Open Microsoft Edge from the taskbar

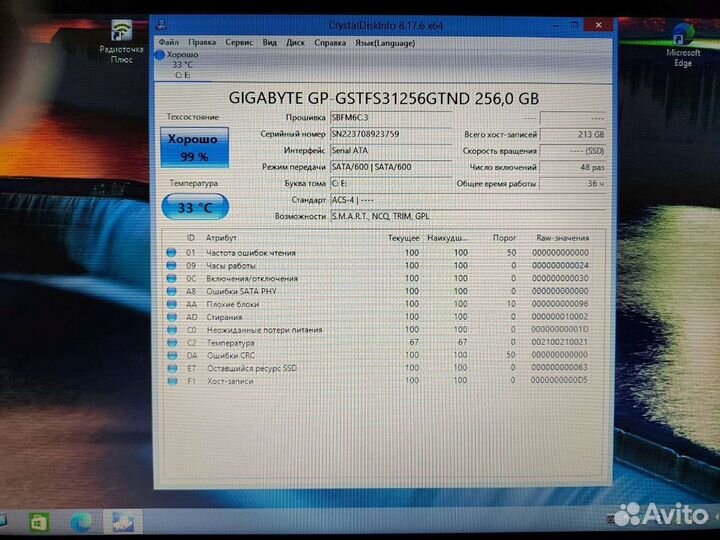point(81,520)
